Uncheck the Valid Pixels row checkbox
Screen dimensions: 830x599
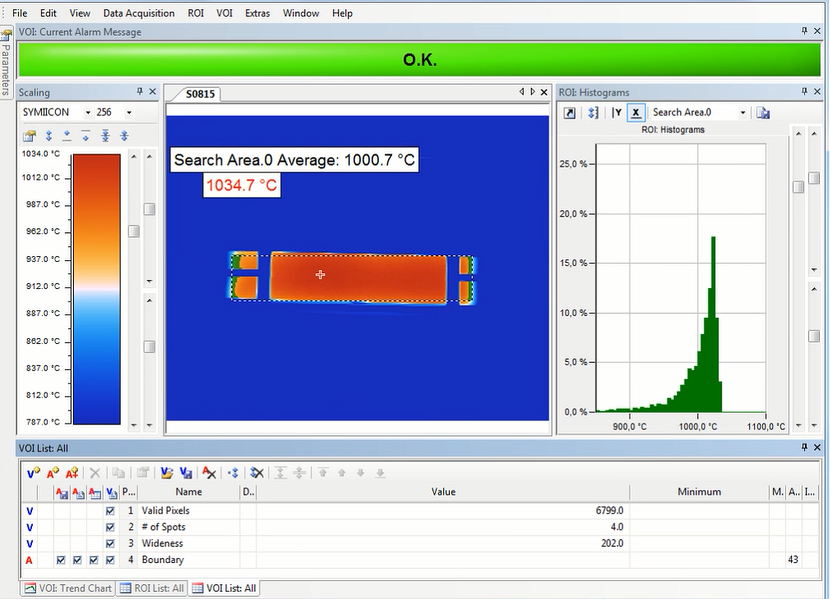[109, 511]
